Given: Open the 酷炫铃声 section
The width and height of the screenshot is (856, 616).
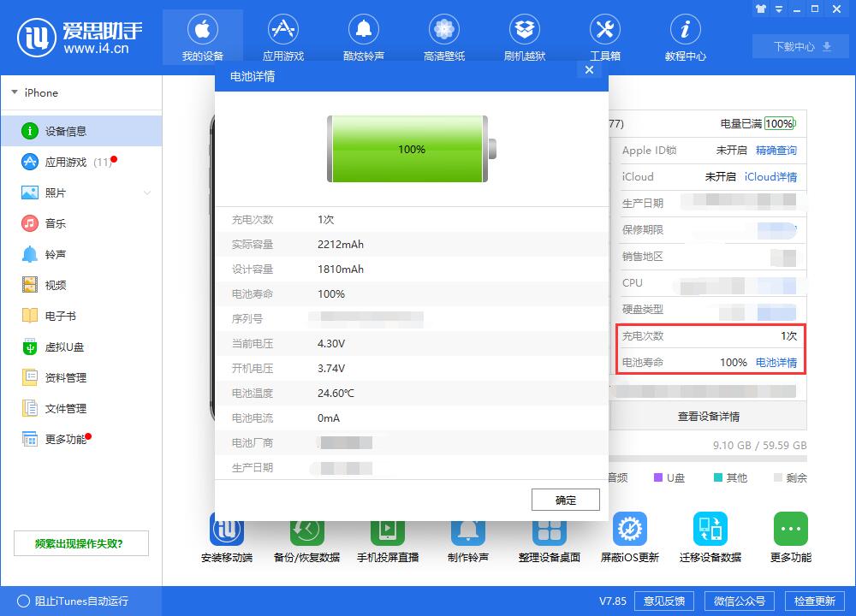Looking at the screenshot, I should click(363, 36).
